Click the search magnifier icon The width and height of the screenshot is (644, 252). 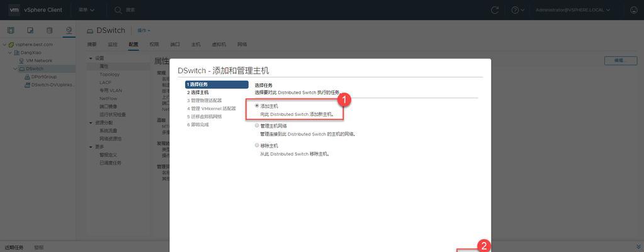click(118, 10)
